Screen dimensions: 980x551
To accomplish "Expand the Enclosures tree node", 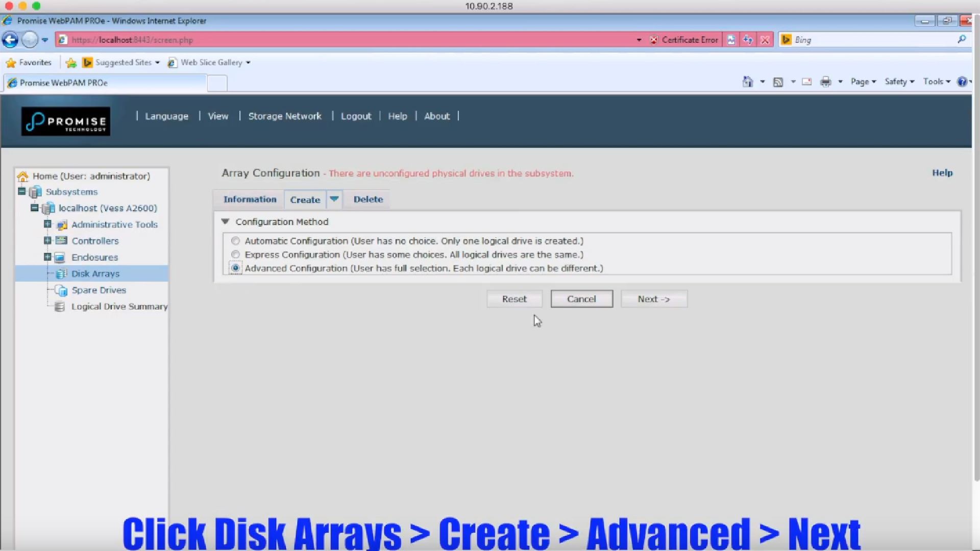I will coord(47,257).
